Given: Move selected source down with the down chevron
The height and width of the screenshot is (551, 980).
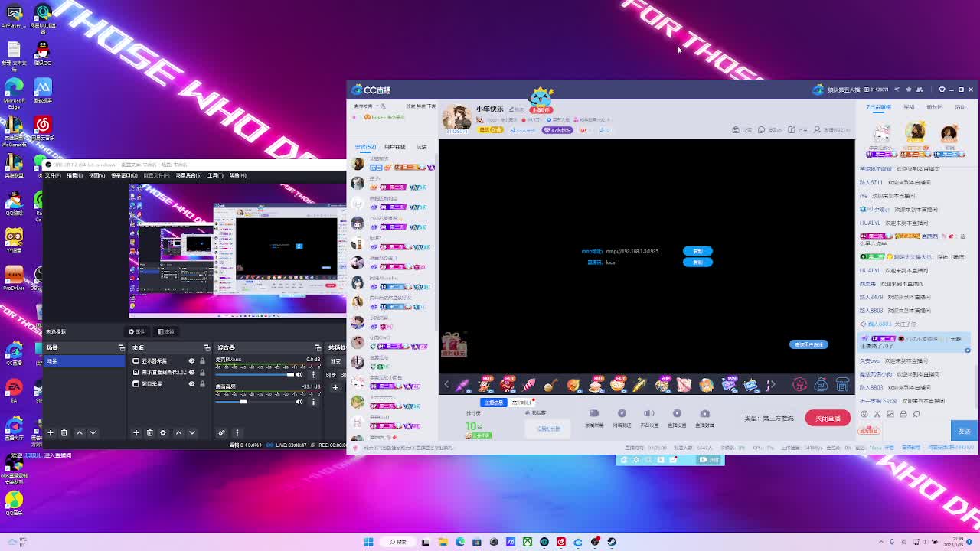Looking at the screenshot, I should tap(192, 433).
